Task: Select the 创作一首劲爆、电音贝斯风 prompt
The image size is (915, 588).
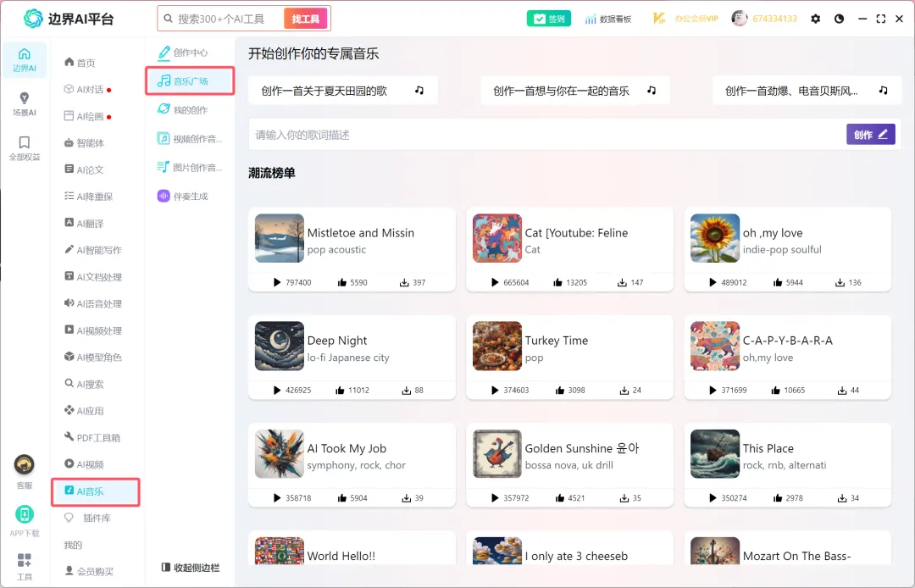Action: pyautogui.click(x=807, y=91)
